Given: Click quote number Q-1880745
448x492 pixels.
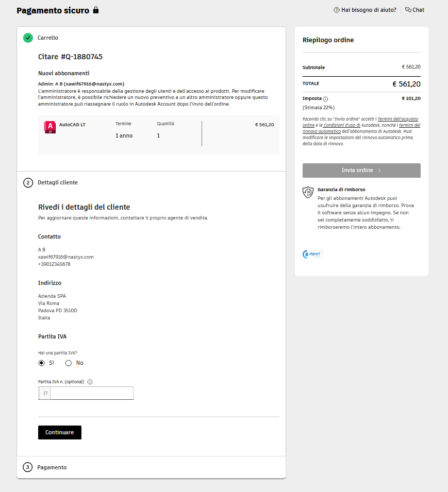Looking at the screenshot, I should tap(81, 57).
